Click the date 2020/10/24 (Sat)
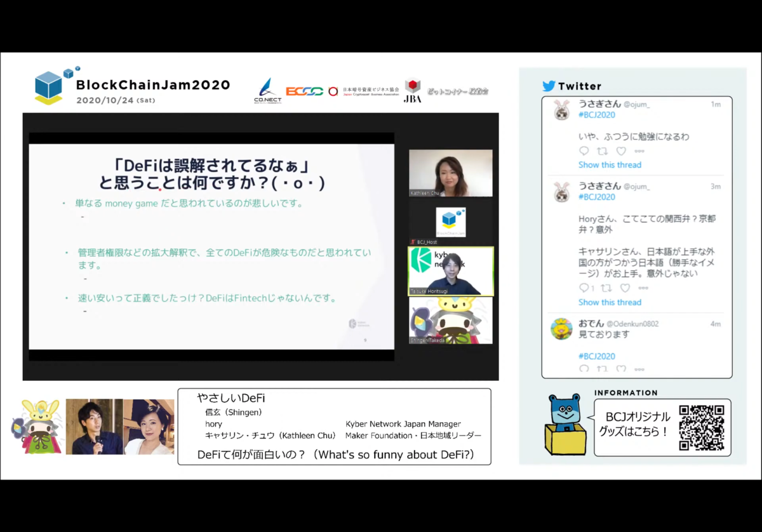This screenshot has width=762, height=532. pyautogui.click(x=116, y=100)
